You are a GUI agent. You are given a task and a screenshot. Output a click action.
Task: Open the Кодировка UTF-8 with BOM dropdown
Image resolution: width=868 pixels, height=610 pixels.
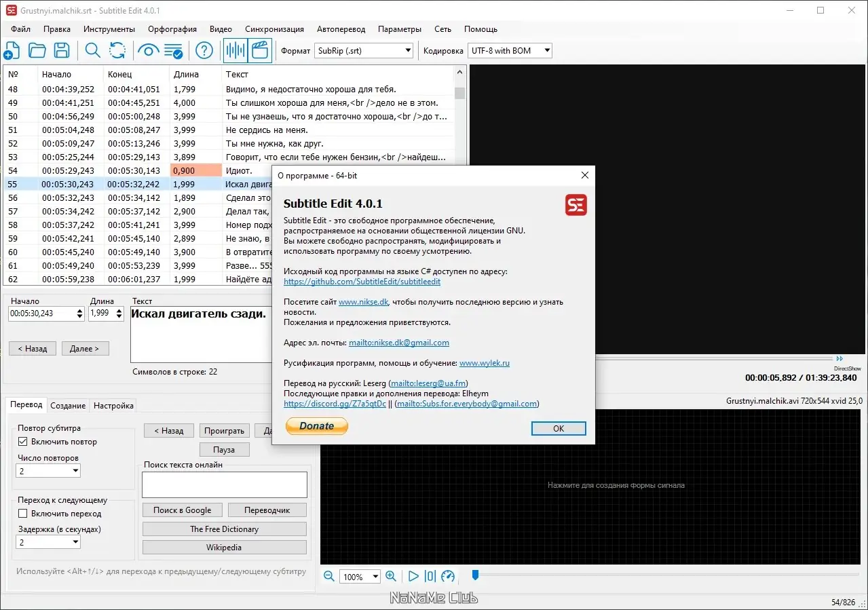[x=510, y=50]
